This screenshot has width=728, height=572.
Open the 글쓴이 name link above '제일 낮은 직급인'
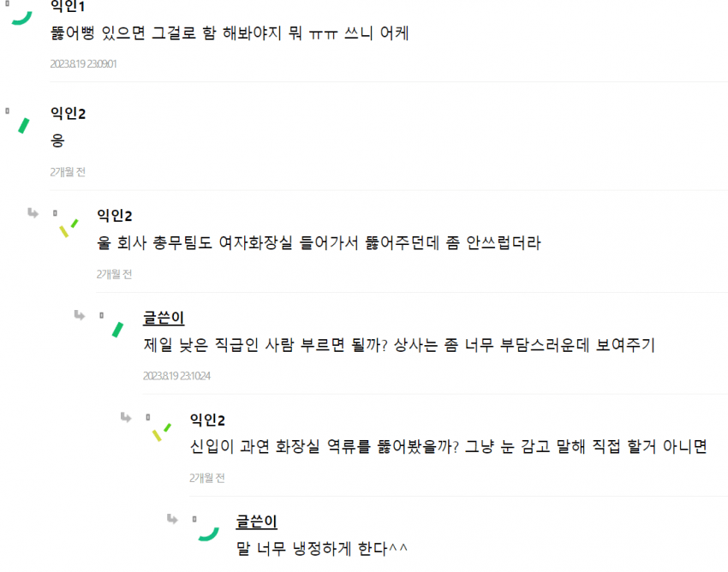tap(164, 318)
